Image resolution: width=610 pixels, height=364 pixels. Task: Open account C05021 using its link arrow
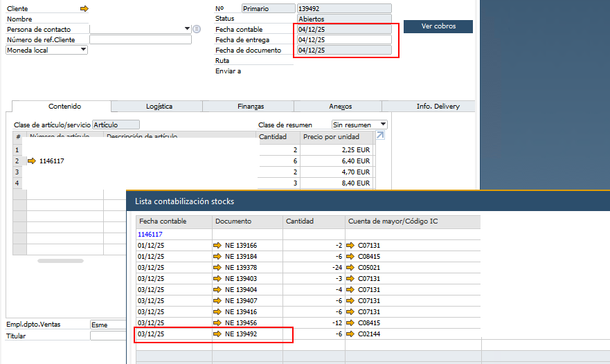pos(350,267)
